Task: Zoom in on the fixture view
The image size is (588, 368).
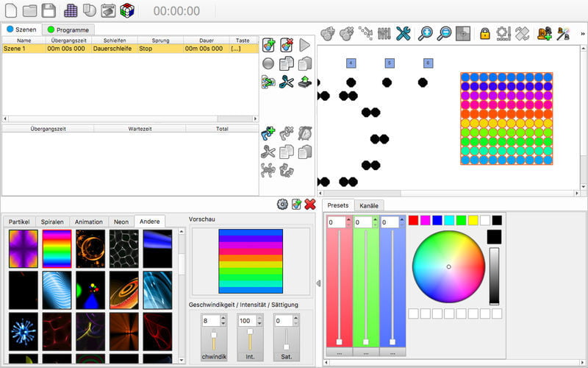Action: pos(426,34)
